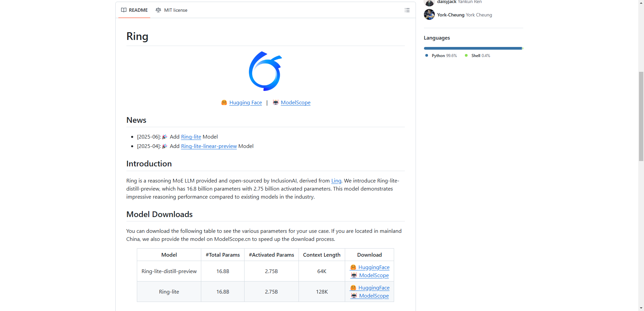Click the #Activated Params column header
Screen dimensions: 644x311
click(271, 255)
